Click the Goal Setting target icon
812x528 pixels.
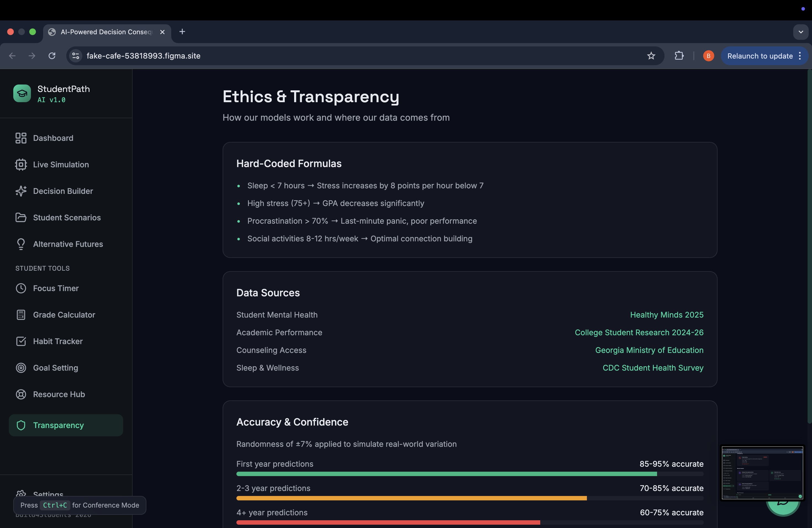pos(21,368)
